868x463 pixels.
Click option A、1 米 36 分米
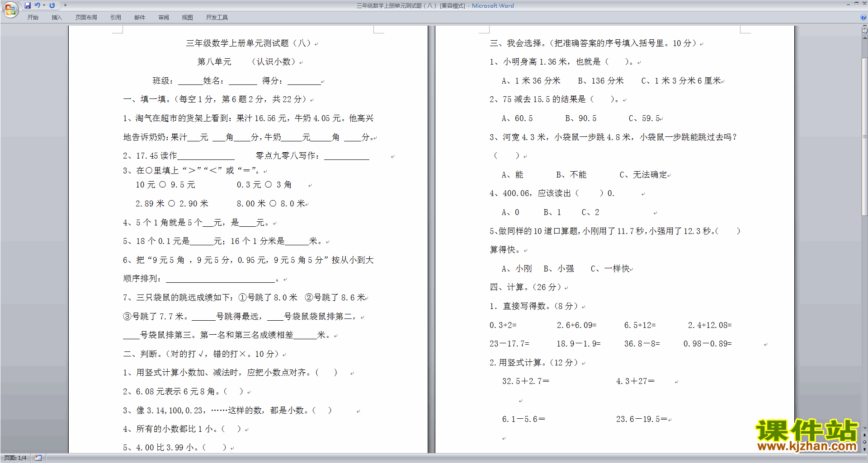click(531, 81)
